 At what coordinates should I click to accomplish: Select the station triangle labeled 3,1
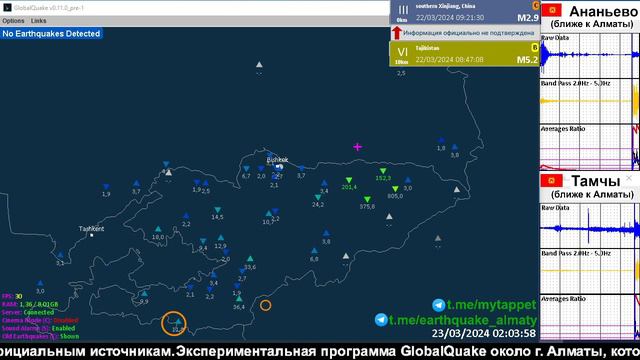coord(60,255)
